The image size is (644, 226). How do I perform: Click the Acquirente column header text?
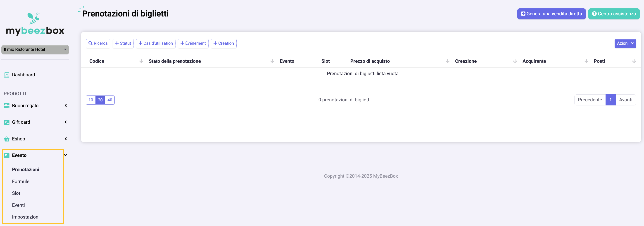point(534,61)
